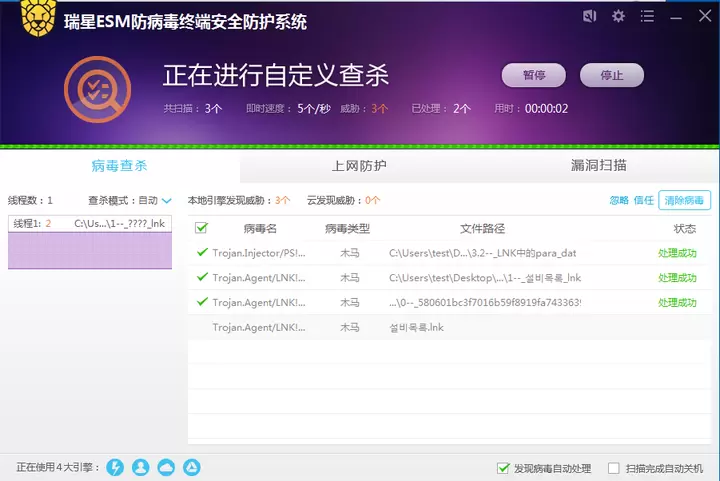Switch to the 上网防护 tab
Screen dimensions: 720x481
pyautogui.click(x=359, y=165)
